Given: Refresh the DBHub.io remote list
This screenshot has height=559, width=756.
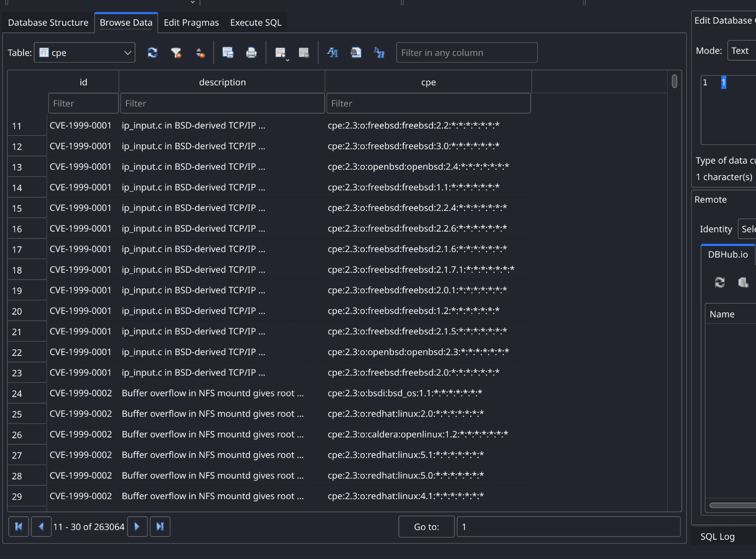Looking at the screenshot, I should tap(720, 282).
